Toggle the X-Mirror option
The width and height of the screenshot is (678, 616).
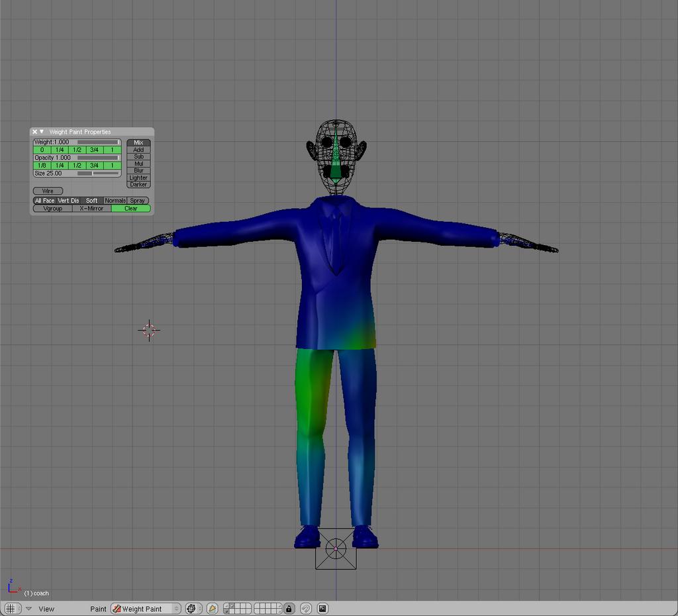click(x=91, y=208)
